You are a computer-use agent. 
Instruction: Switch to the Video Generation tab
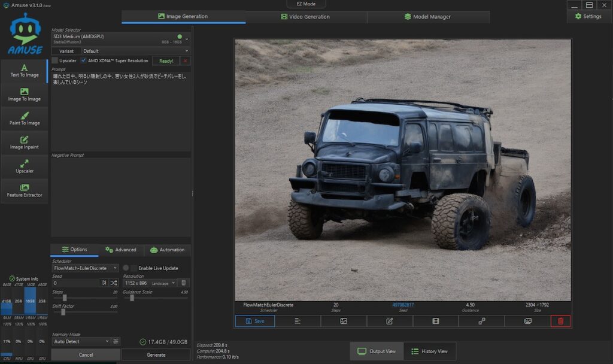point(306,17)
